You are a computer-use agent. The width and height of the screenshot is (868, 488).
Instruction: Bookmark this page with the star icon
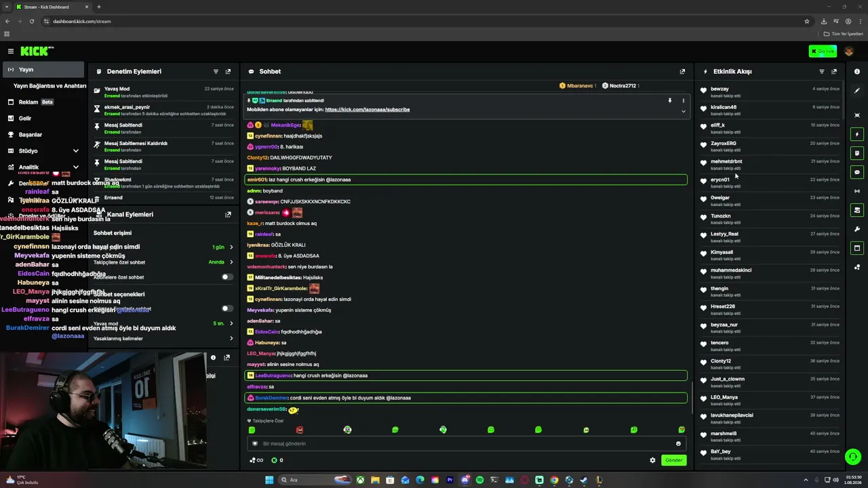(807, 21)
